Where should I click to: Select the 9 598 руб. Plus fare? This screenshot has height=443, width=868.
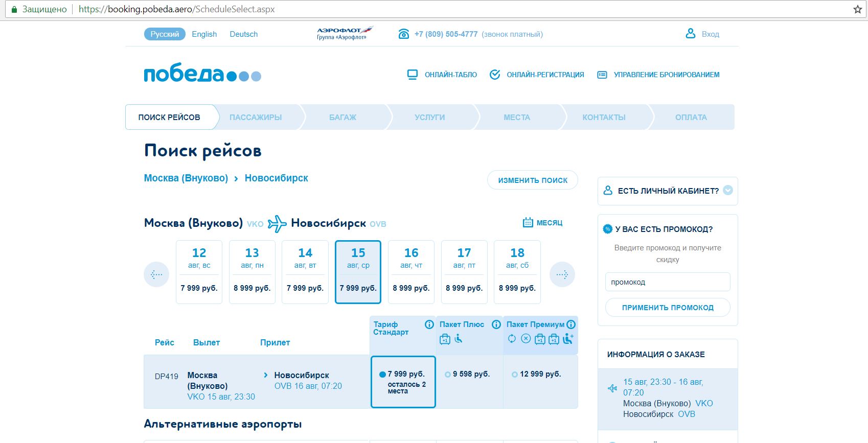click(x=448, y=375)
